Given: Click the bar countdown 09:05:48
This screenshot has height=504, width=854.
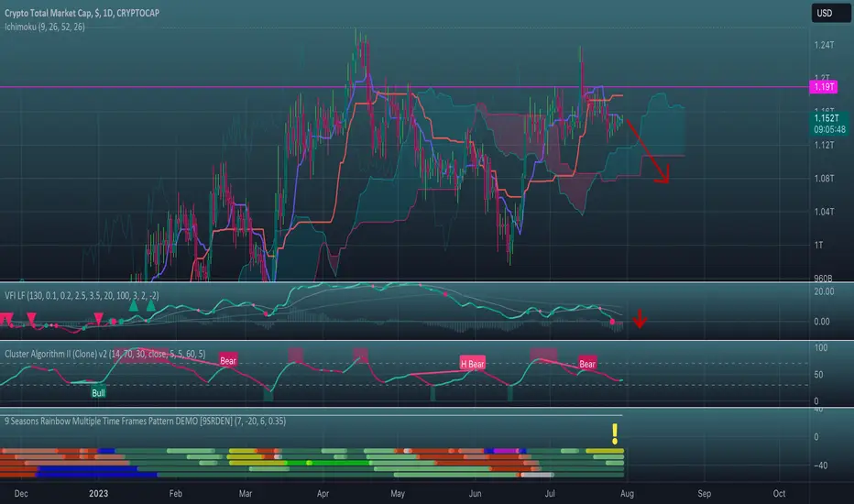Looking at the screenshot, I should point(829,130).
